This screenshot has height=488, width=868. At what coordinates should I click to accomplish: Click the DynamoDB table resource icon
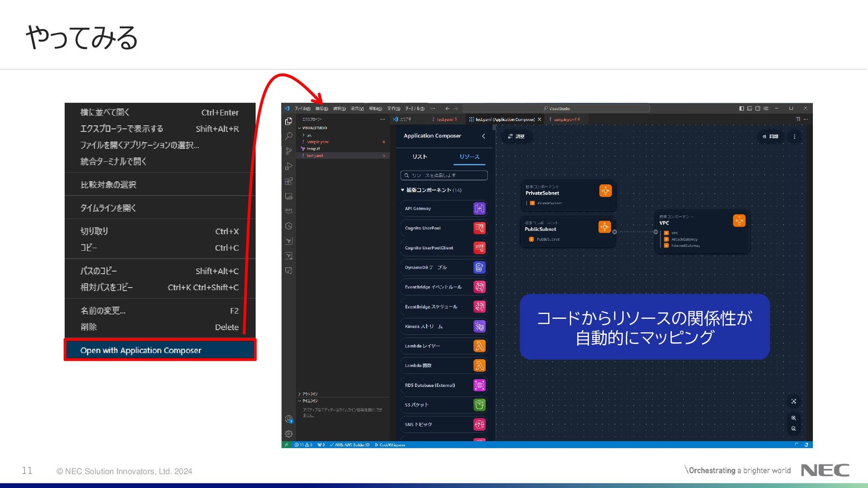[x=479, y=267]
